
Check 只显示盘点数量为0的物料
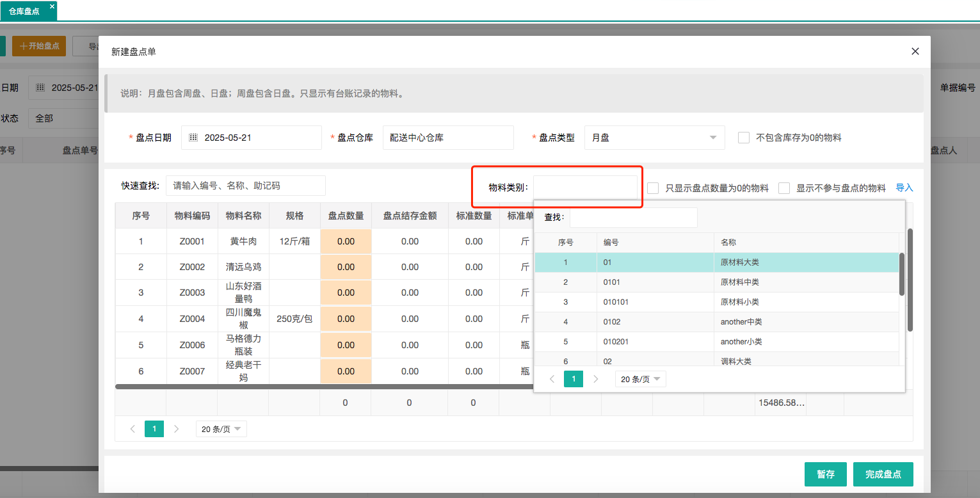652,188
